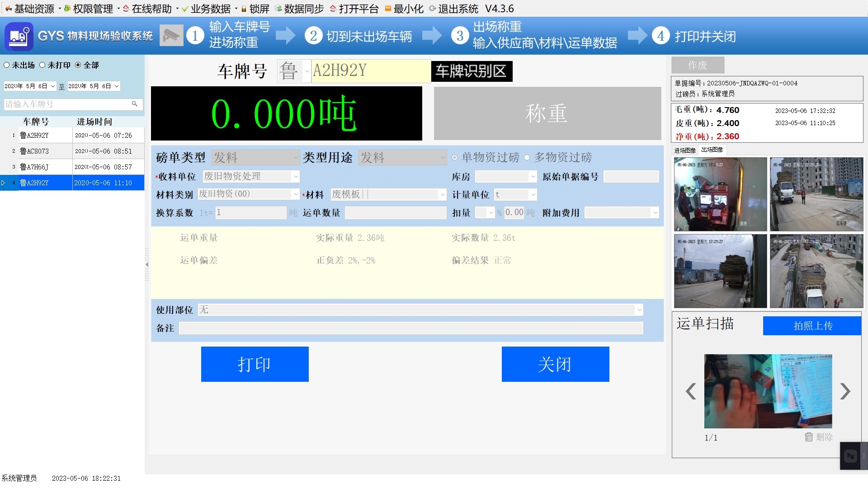This screenshot has height=488, width=868.
Task: Select the 未打印 radio button
Action: [43, 65]
